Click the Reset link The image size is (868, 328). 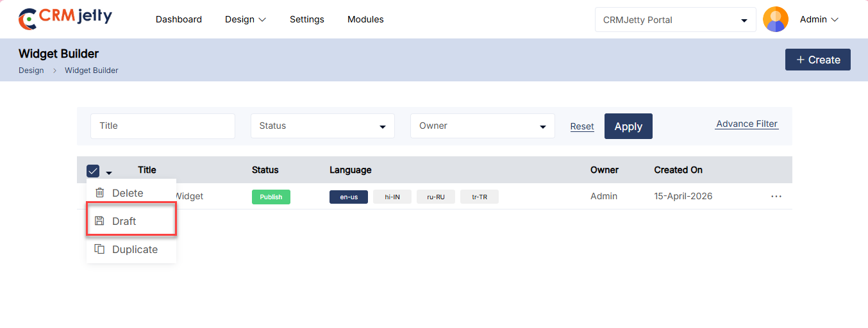click(582, 126)
